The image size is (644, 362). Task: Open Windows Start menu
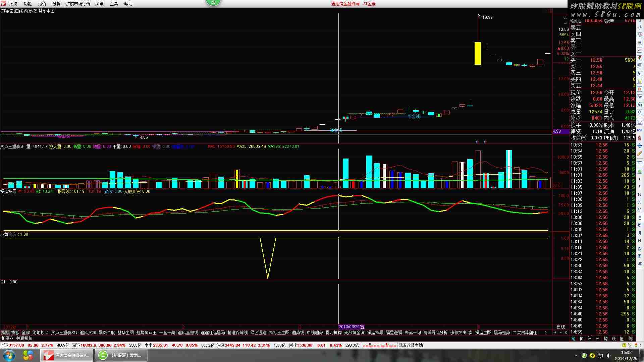point(9,355)
